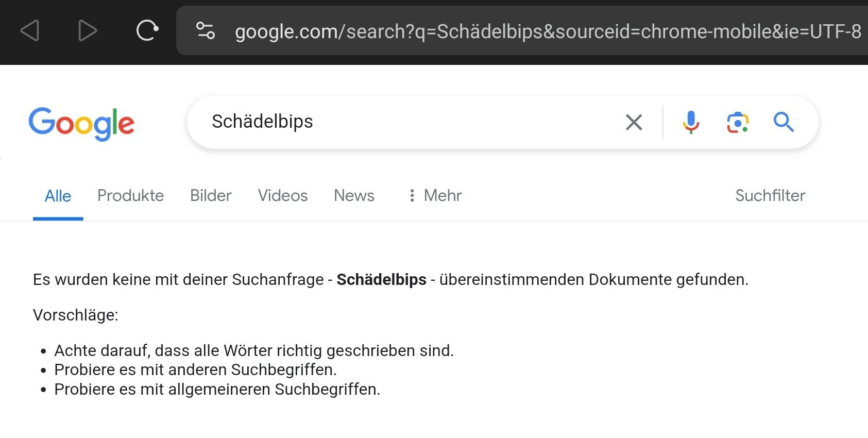Open Google Lens camera search
Image resolution: width=868 pixels, height=438 pixels.
(738, 122)
